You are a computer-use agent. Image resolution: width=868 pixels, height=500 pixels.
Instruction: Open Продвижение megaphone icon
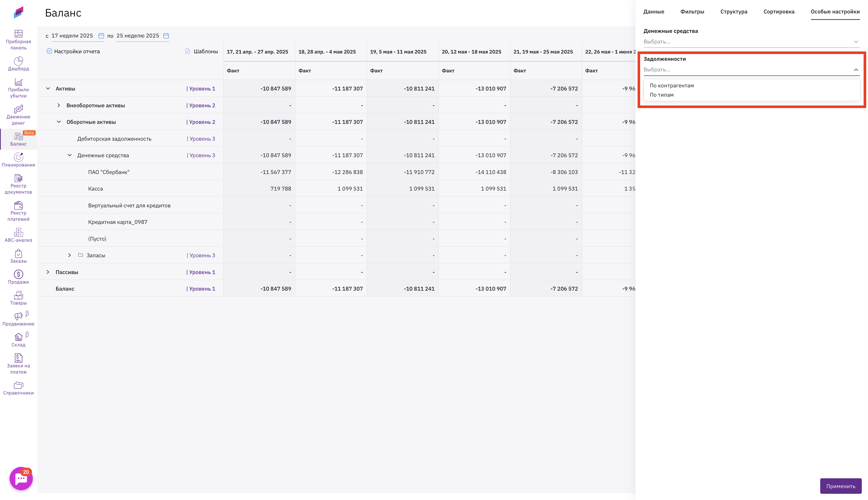point(19,316)
